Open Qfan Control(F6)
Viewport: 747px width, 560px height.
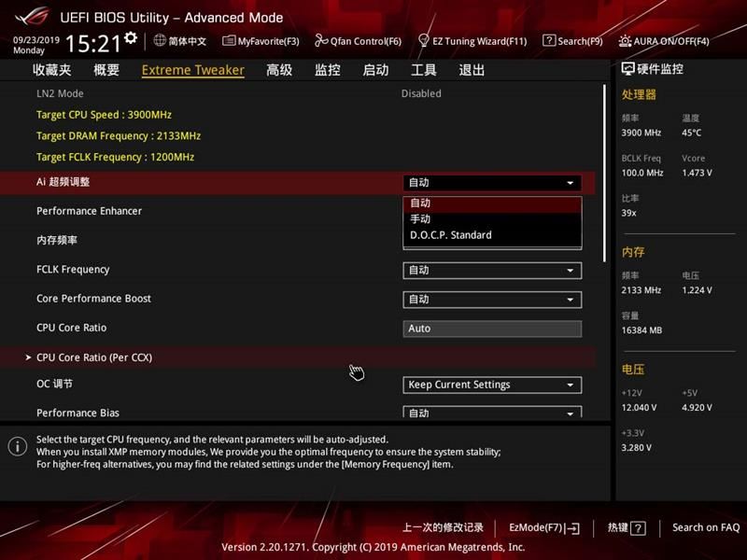click(x=359, y=41)
